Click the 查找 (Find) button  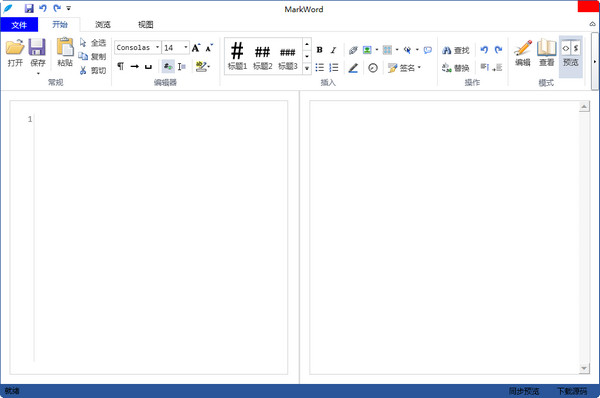coord(456,50)
